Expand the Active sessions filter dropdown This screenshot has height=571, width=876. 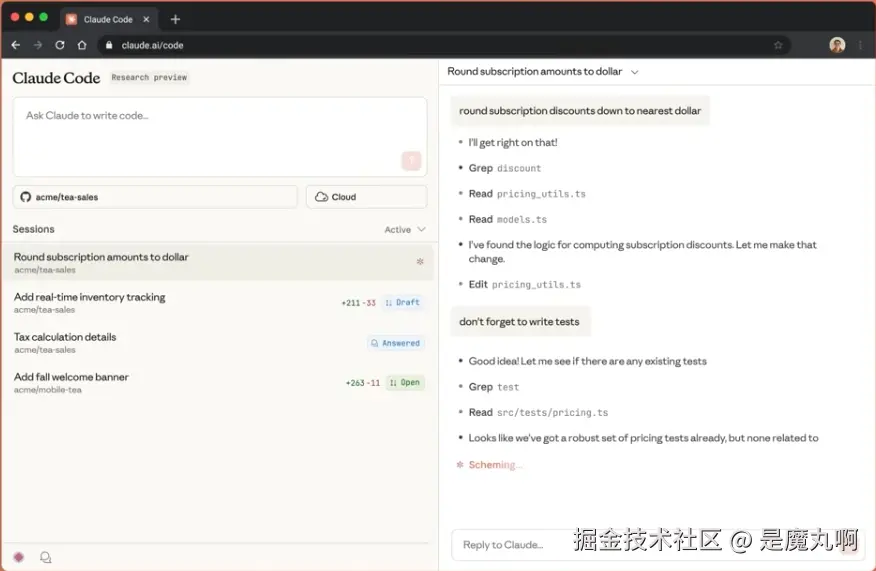pyautogui.click(x=405, y=230)
